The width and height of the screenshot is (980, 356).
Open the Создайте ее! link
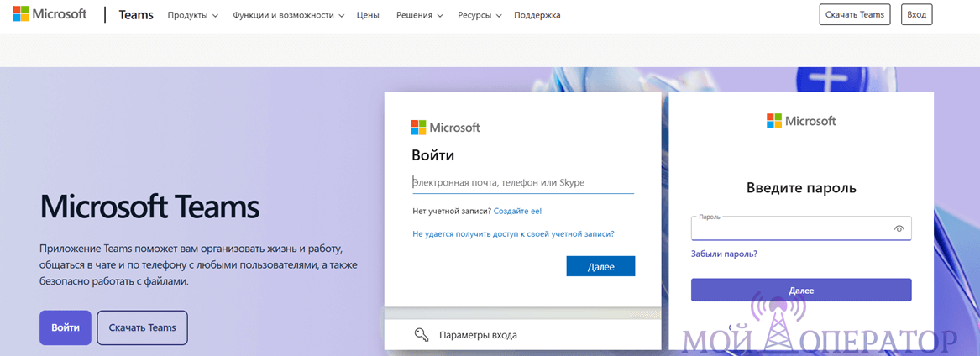pos(517,212)
